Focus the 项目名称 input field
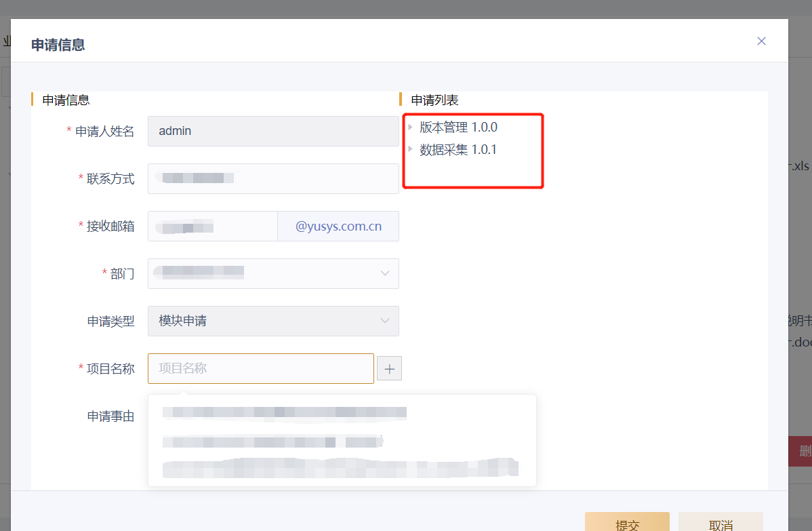This screenshot has width=812, height=531. [x=261, y=369]
